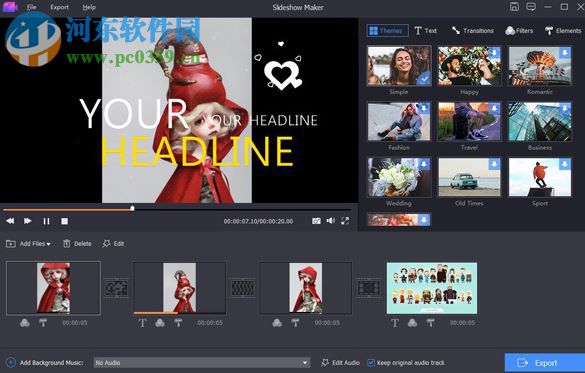The height and width of the screenshot is (373, 585).
Task: Open transition between third and fourth clips
Action: [369, 288]
